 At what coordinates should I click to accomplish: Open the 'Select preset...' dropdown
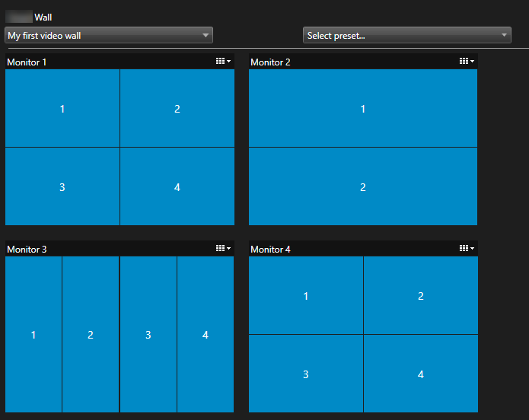[x=406, y=36]
